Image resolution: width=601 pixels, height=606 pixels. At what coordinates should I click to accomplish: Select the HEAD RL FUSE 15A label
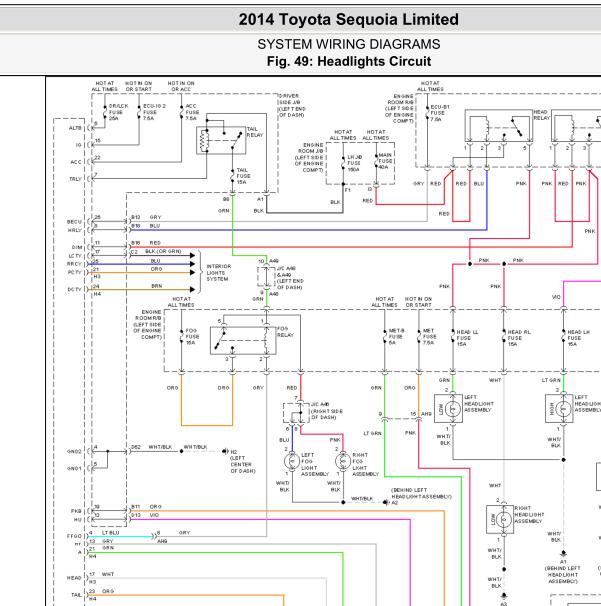click(518, 338)
